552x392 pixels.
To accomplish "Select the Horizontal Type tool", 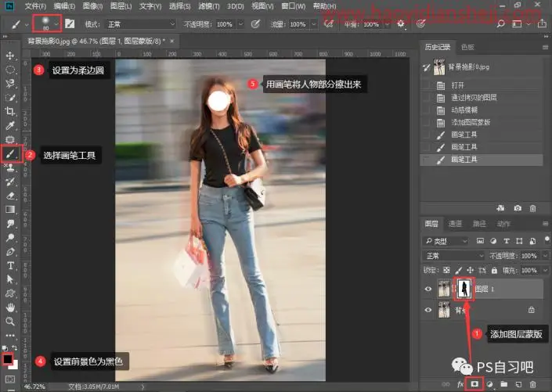I will 10,265.
